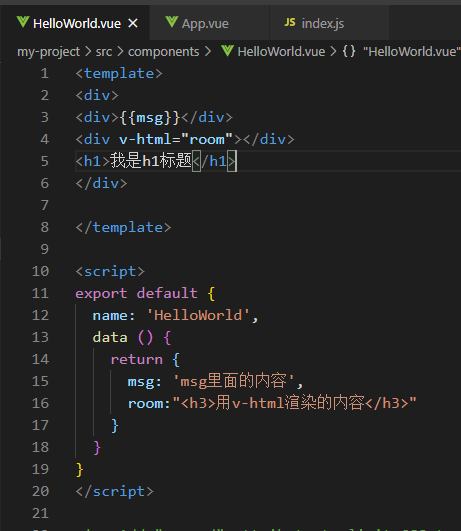
Task: Click the JS icon on index.js tab
Action: pyautogui.click(x=290, y=23)
